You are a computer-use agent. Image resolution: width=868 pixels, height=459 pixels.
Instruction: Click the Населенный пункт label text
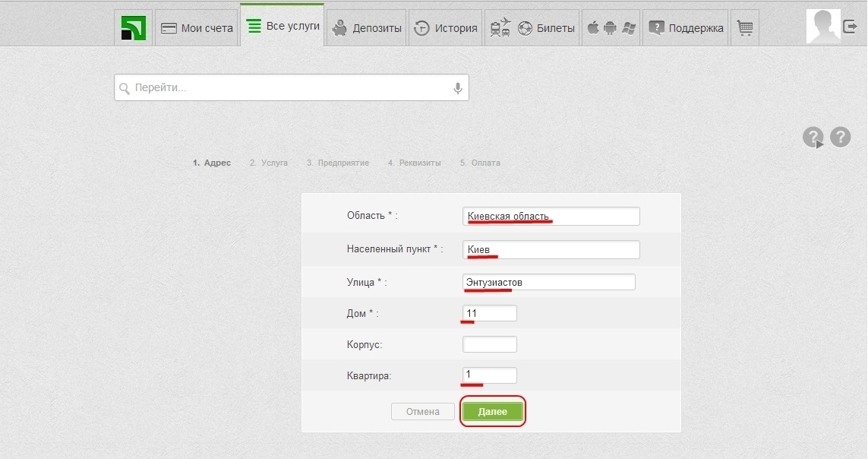[x=395, y=249]
